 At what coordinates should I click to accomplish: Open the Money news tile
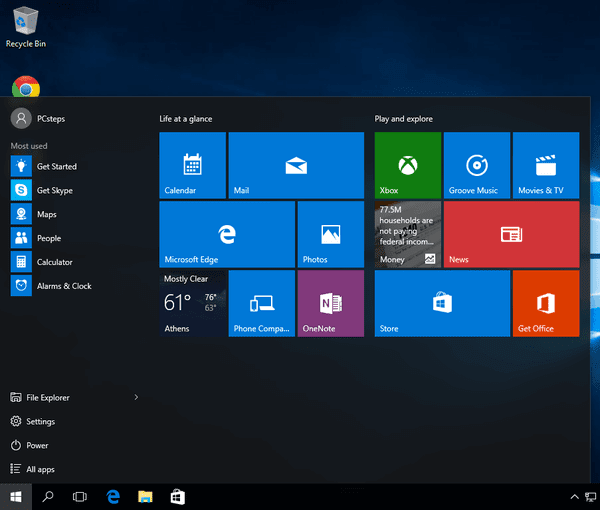click(x=408, y=234)
